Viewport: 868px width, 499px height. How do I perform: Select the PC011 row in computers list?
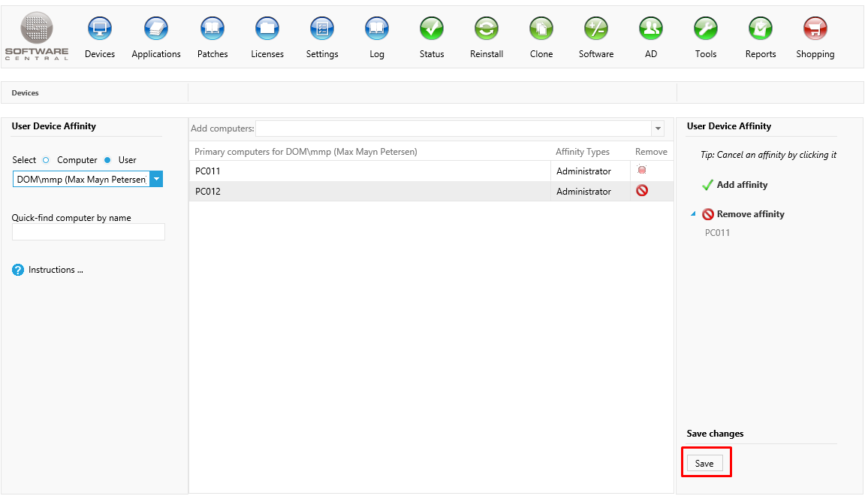pyautogui.click(x=368, y=171)
